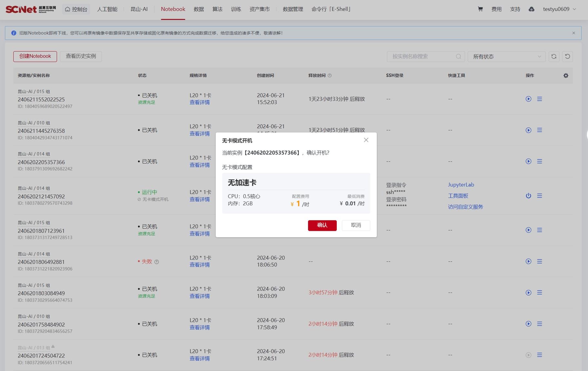Open the shopping cart icon
The height and width of the screenshot is (371, 588).
(480, 9)
